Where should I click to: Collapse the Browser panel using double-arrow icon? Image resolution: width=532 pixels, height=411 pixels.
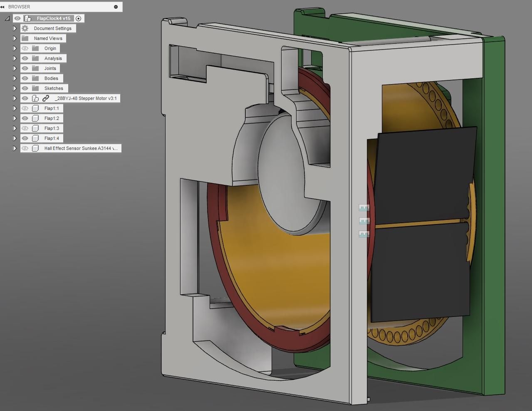2,7
